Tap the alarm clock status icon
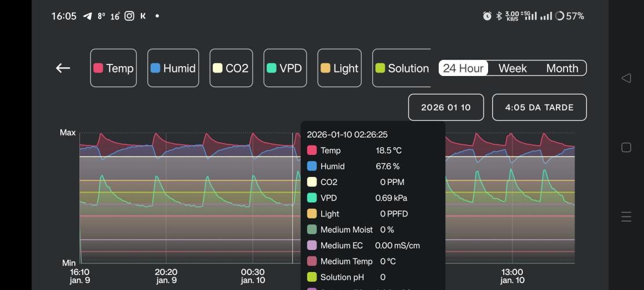 [487, 16]
